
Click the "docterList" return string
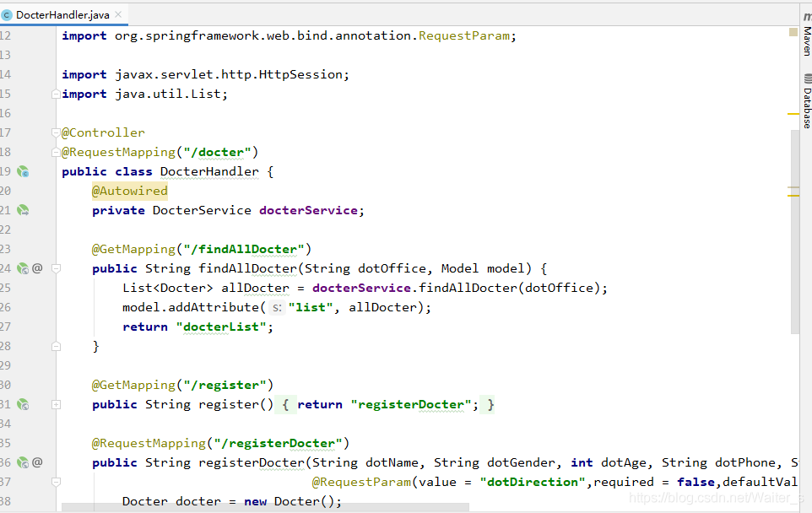[221, 327]
